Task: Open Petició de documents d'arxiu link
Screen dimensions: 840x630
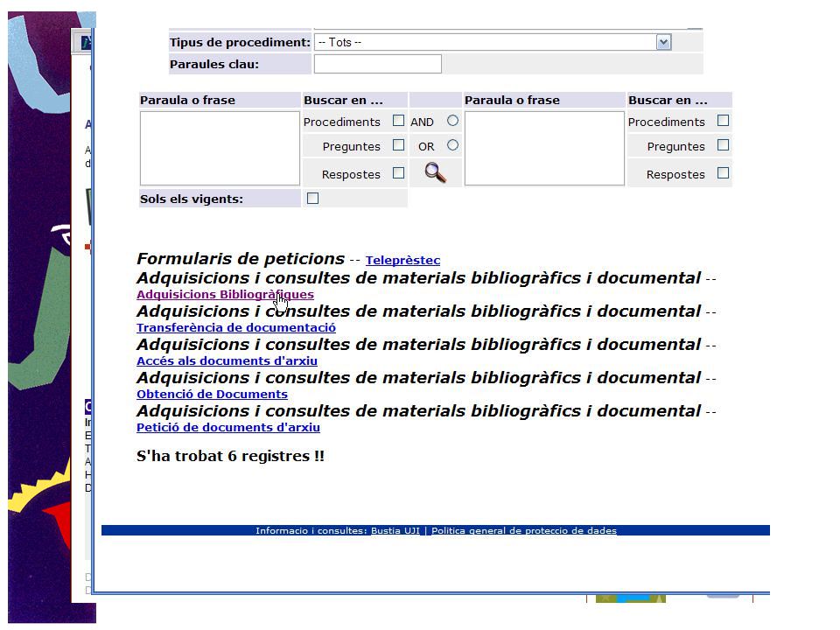Action: click(228, 428)
